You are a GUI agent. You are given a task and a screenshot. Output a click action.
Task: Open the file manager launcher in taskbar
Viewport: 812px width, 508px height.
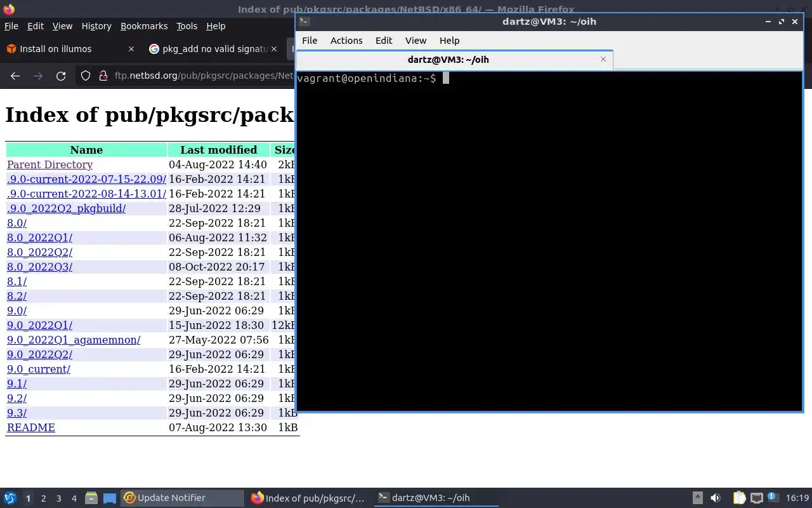click(x=91, y=498)
